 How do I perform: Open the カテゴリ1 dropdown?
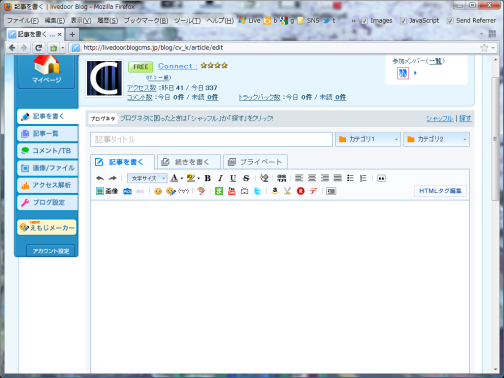pos(368,139)
